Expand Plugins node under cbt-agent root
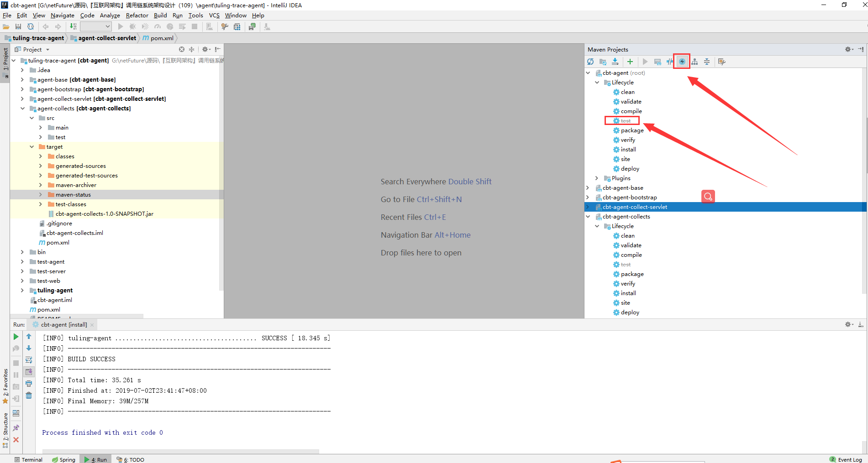This screenshot has width=868, height=463. pyautogui.click(x=597, y=178)
